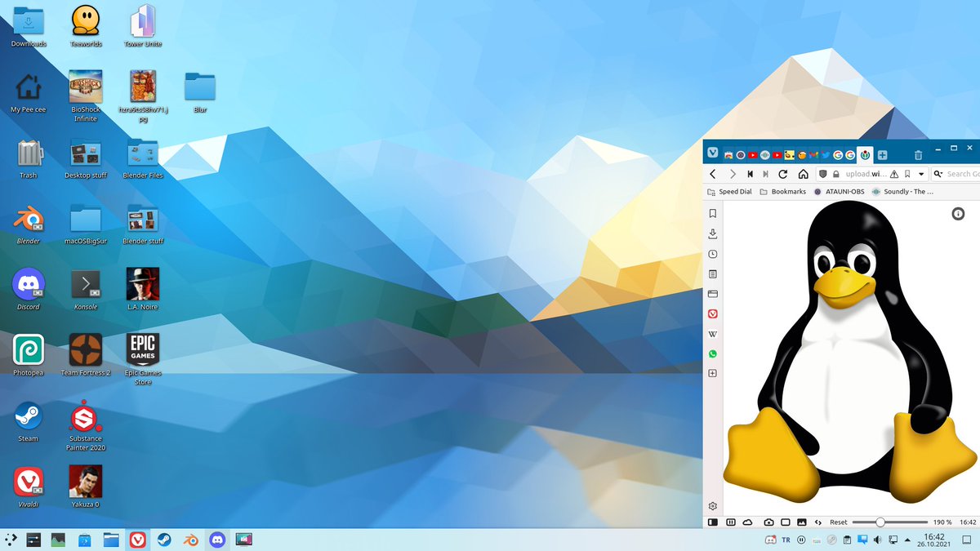Toggle the pause icon in system tray
The width and height of the screenshot is (980, 551).
click(x=801, y=540)
